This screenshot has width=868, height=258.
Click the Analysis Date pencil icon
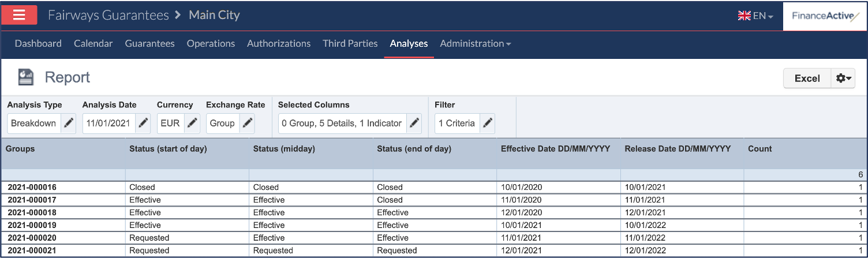(143, 123)
